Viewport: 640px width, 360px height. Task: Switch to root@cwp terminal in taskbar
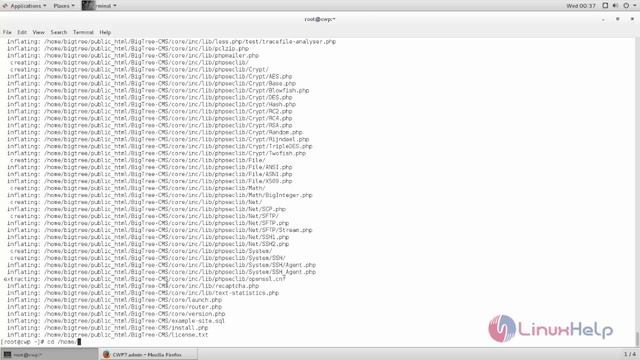(49, 354)
